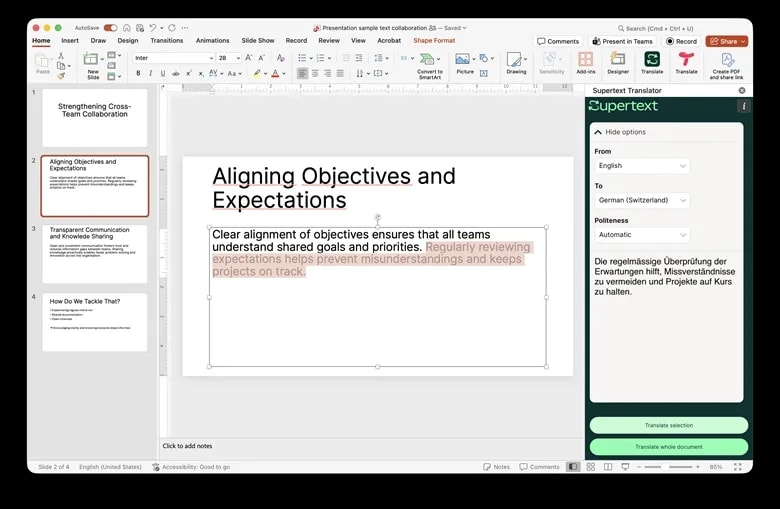Open the Shapes gallery icon
The image size is (780, 509).
click(484, 58)
